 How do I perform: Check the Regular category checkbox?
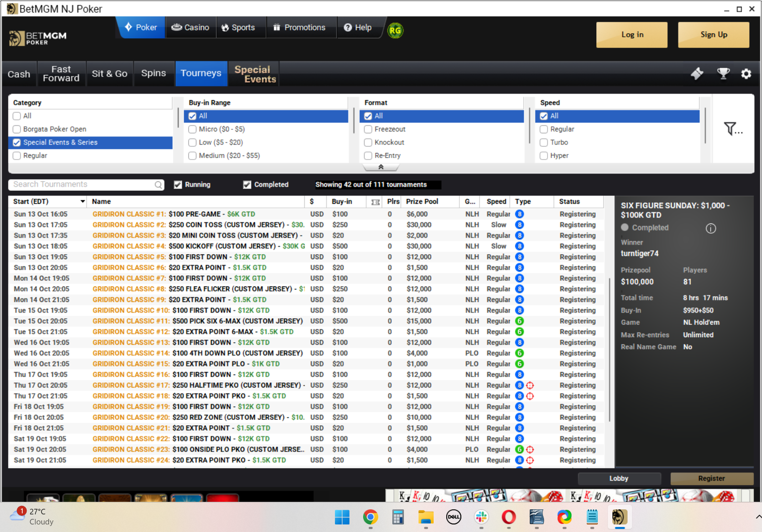pos(17,156)
